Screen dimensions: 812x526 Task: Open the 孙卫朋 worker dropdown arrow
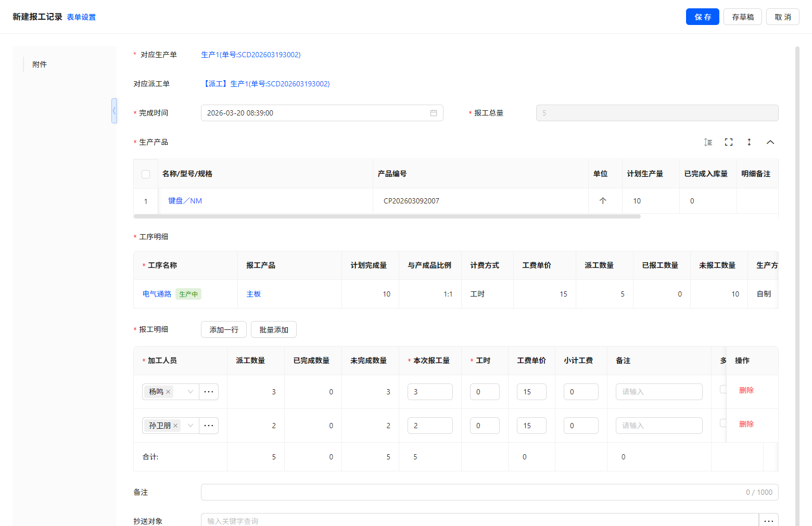[191, 426]
